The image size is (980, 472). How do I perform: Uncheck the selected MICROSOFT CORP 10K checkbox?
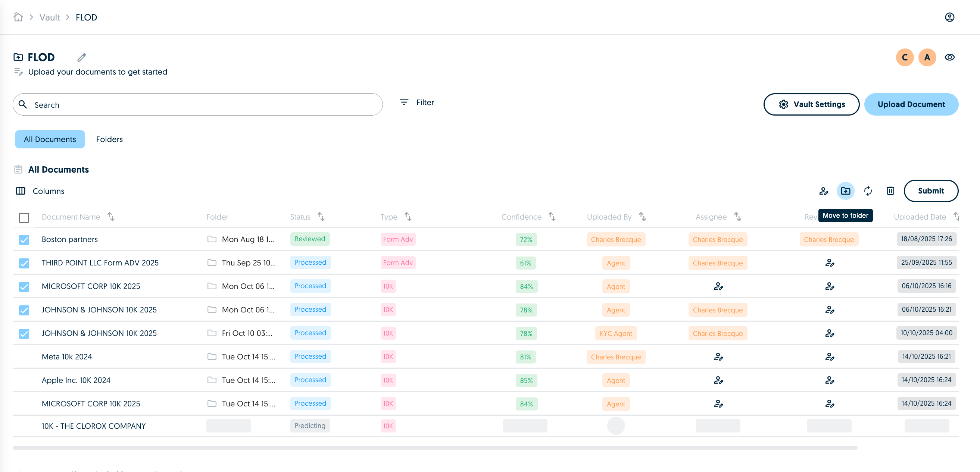click(24, 287)
